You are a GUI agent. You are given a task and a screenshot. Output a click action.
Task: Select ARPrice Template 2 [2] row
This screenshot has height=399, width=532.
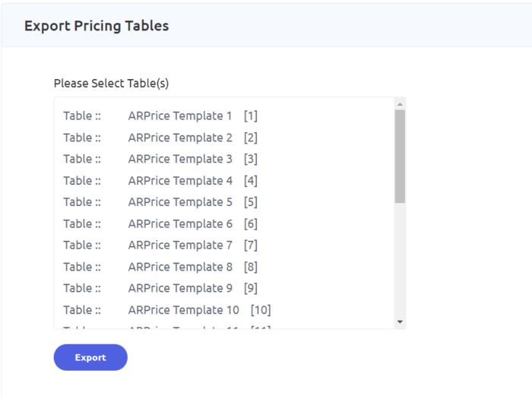[224, 138]
